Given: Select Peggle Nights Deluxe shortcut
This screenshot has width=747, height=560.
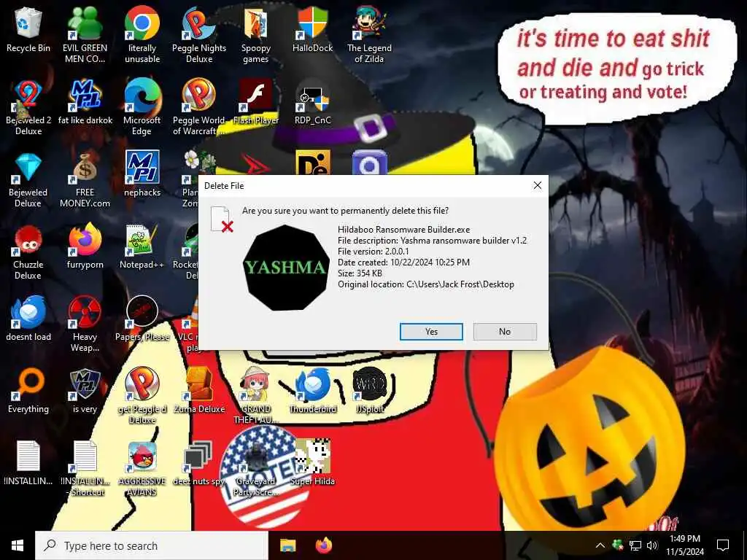Looking at the screenshot, I should [199, 35].
